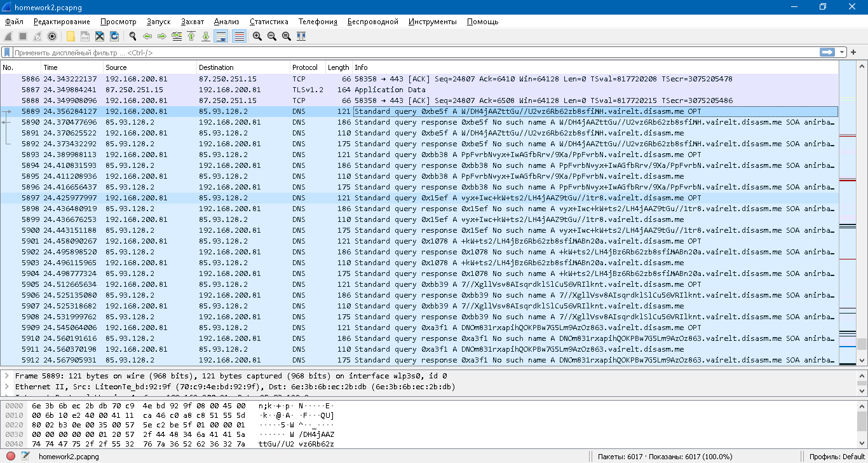868x463 pixels.
Task: Go to previous packet green arrow
Action: pos(147,36)
